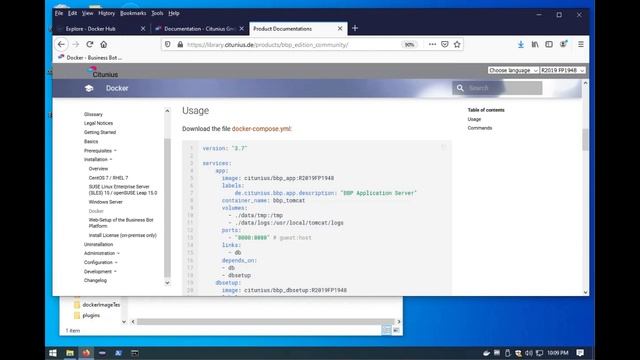The image size is (640, 360).
Task: Open the Choose language dropdown
Action: (513, 70)
